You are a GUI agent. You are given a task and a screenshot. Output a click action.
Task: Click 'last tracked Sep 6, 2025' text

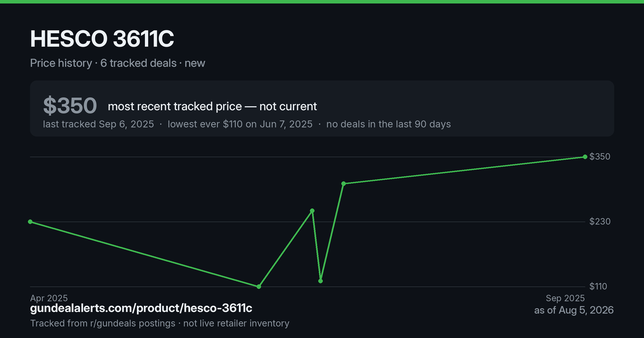(x=98, y=124)
